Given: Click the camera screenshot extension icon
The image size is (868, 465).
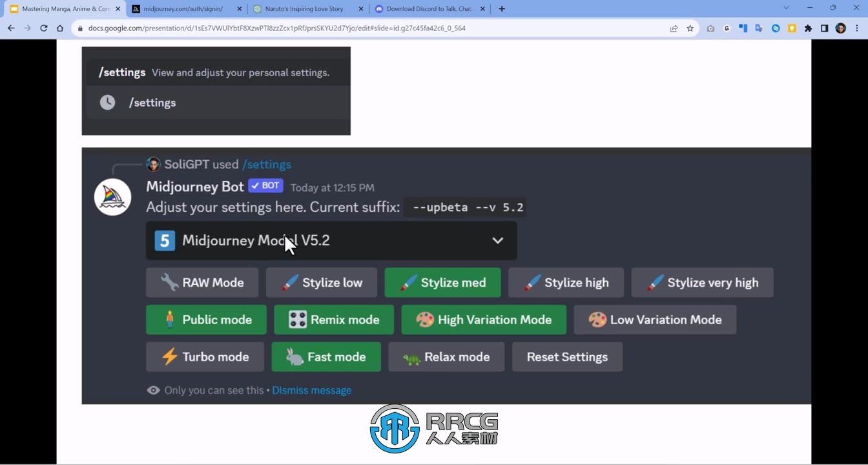Looking at the screenshot, I should 710,28.
